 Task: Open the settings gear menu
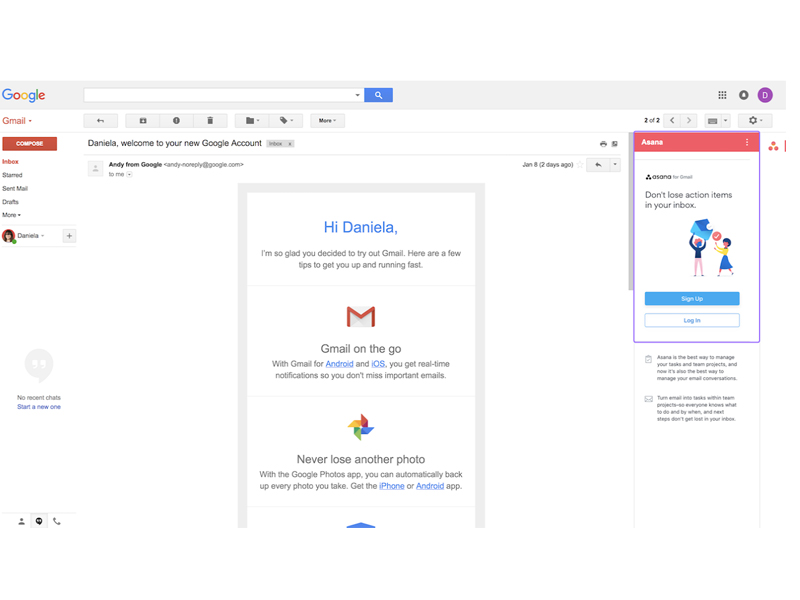click(755, 121)
